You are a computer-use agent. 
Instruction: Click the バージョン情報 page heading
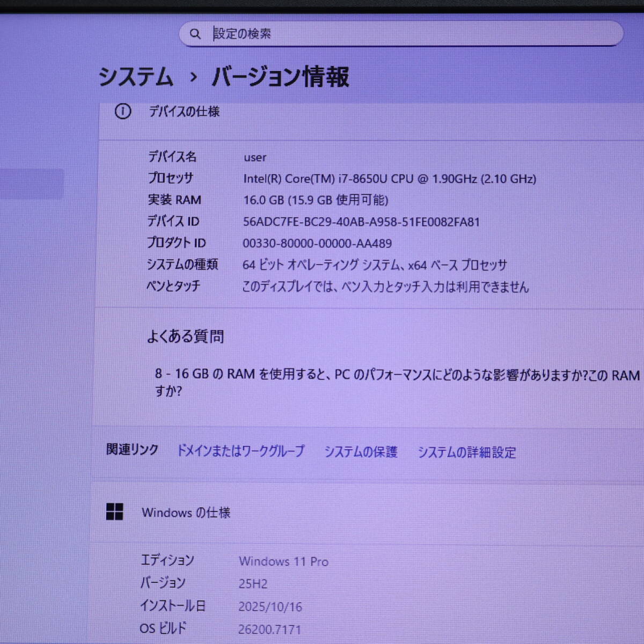pyautogui.click(x=280, y=77)
